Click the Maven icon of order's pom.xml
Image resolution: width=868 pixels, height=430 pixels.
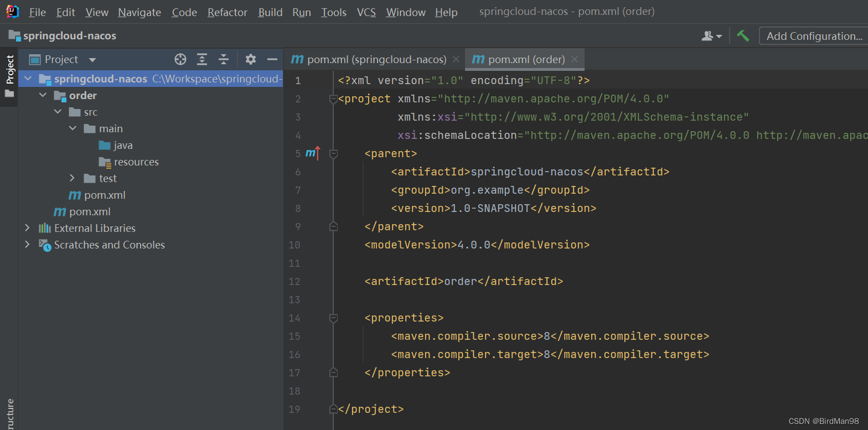tap(75, 195)
